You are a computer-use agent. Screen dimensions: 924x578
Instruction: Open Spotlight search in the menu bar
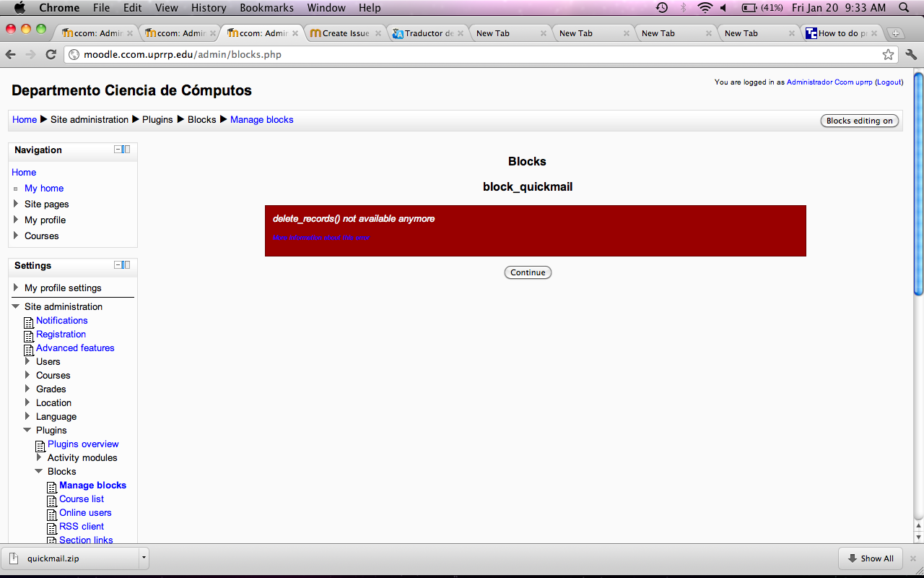point(904,8)
